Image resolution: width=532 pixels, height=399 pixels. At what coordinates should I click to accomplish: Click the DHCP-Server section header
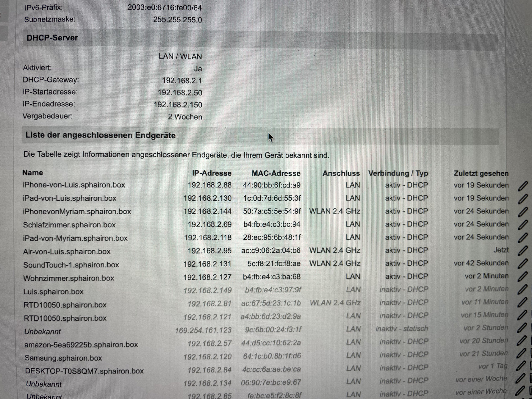(x=52, y=38)
